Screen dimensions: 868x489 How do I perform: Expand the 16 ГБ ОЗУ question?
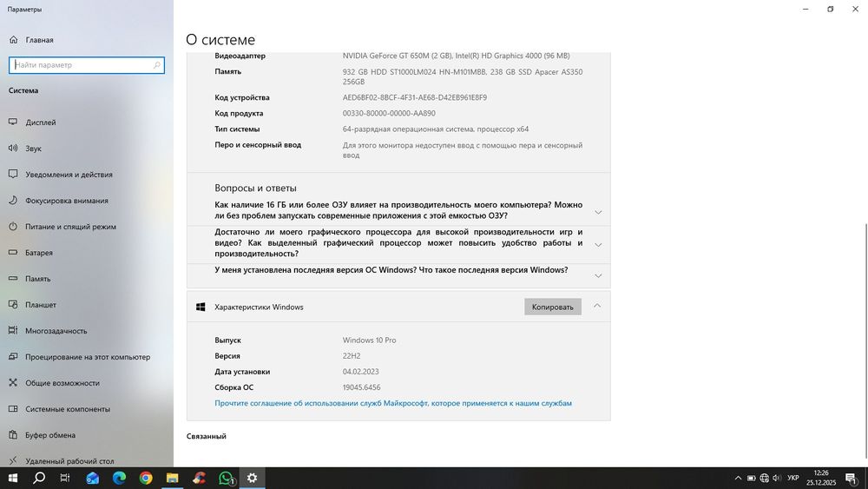tap(598, 212)
